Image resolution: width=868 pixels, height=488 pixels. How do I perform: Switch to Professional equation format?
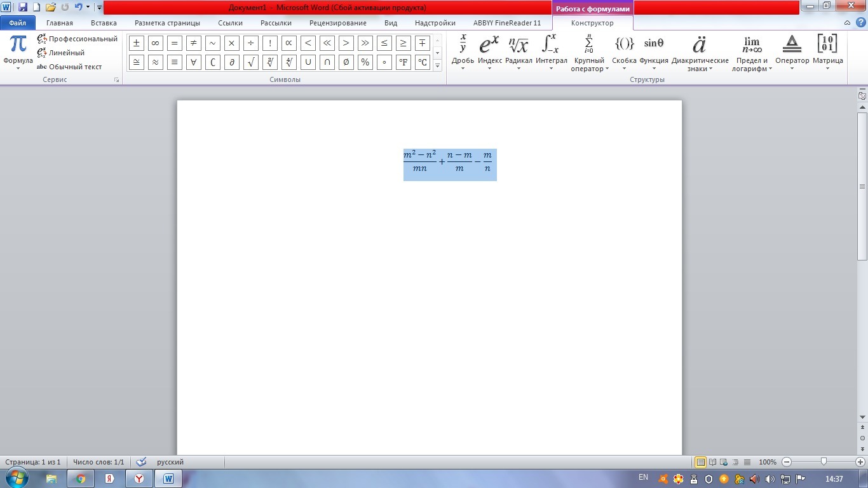pyautogui.click(x=78, y=39)
